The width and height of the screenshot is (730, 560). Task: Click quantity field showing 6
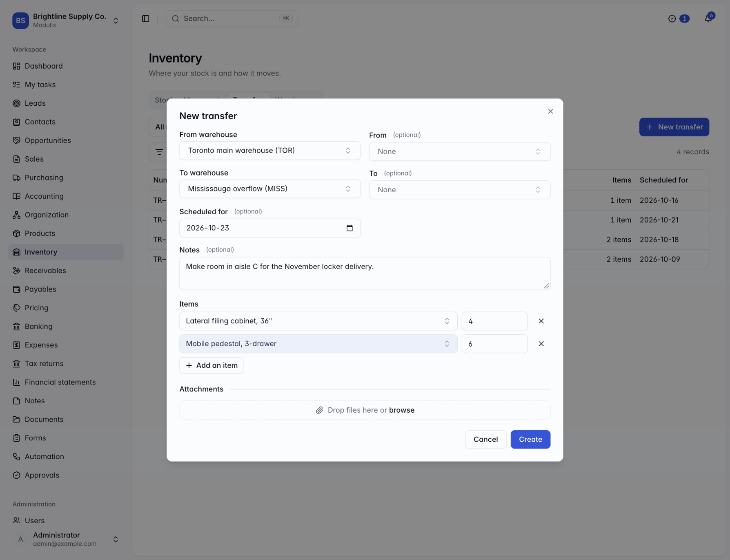pos(494,344)
